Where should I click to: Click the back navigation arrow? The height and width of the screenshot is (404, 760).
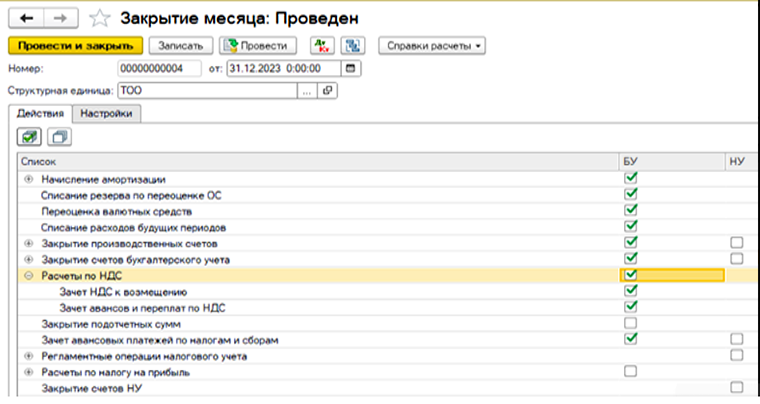pyautogui.click(x=25, y=17)
